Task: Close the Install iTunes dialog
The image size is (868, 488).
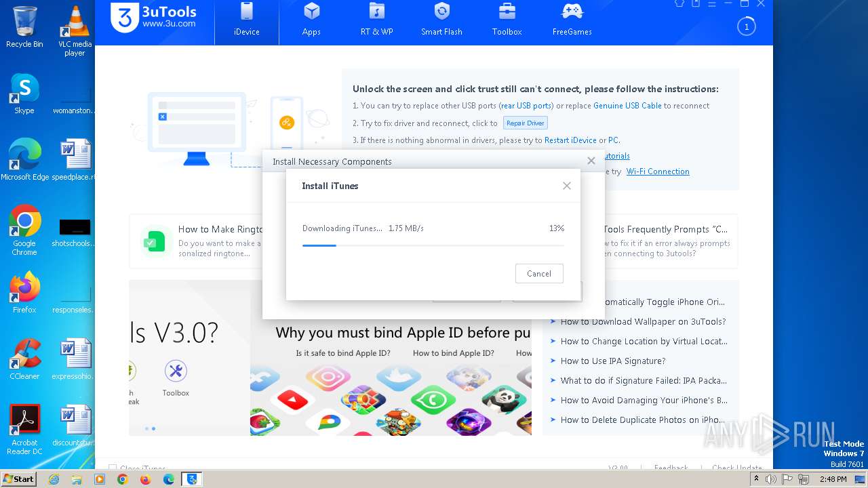Action: pyautogui.click(x=567, y=186)
